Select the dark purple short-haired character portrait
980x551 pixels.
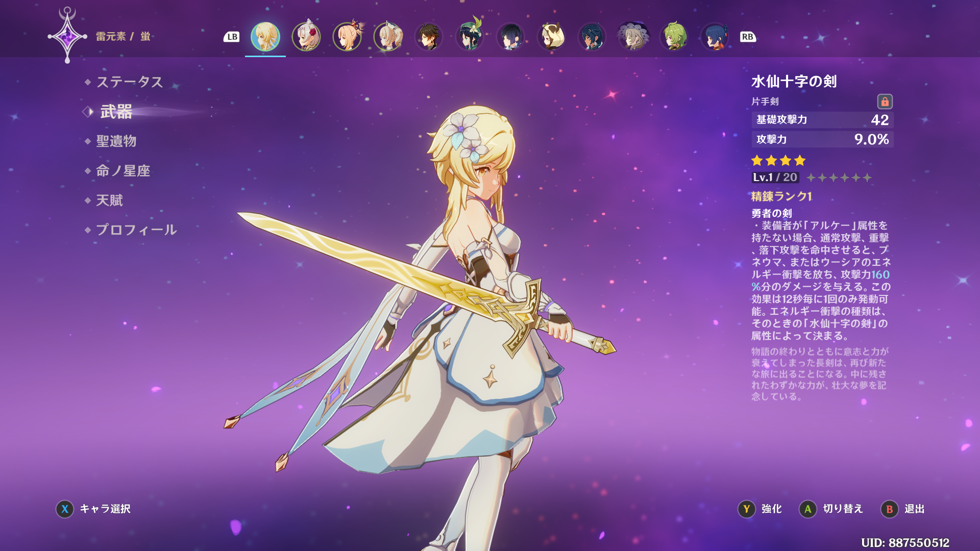click(510, 37)
